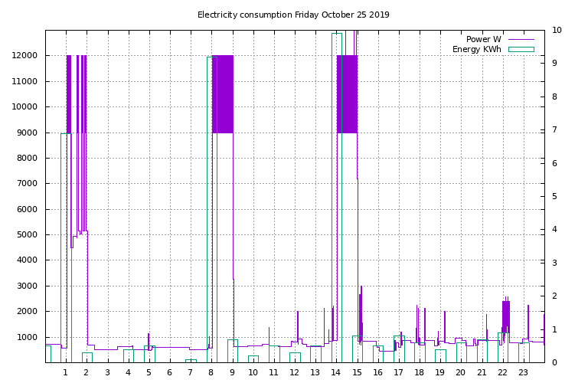The image size is (588, 383).
Task: Click the chart title 'Electricity consumption Friday October 25 2019'
Action: click(293, 15)
